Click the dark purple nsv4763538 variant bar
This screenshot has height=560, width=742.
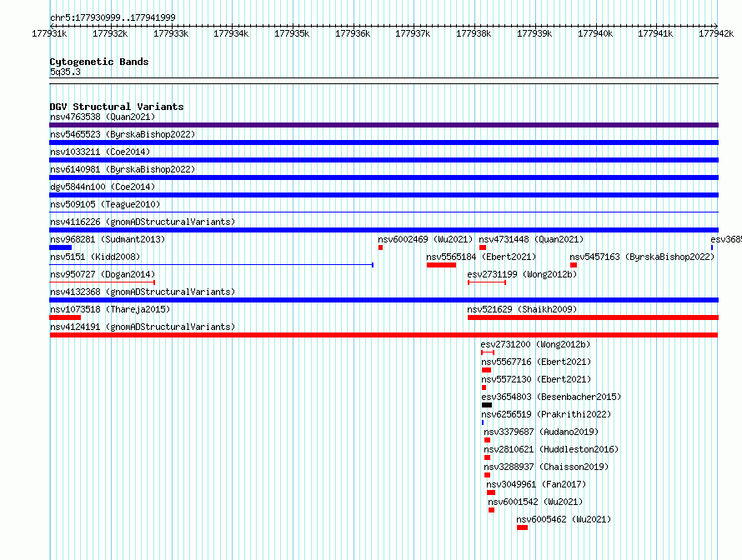[x=384, y=125]
